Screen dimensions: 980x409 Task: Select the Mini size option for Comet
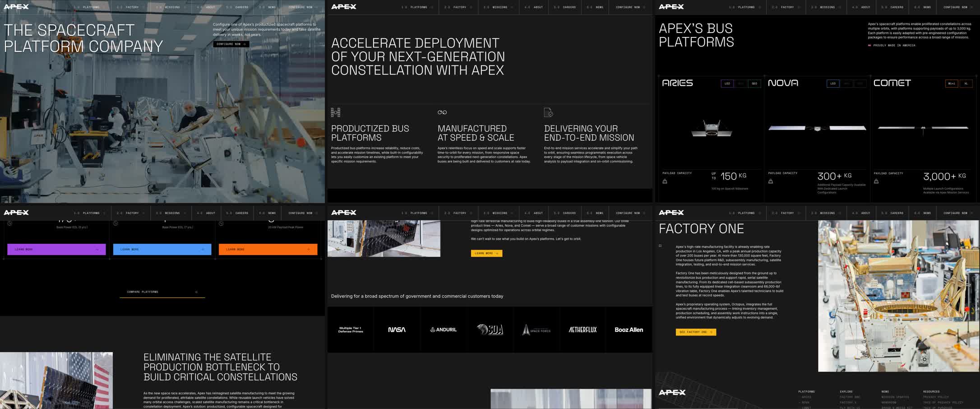click(952, 84)
